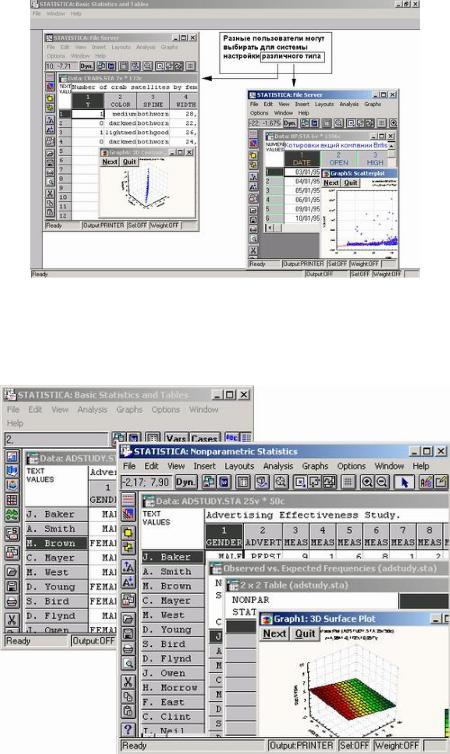Click Next in Graph5 Scatterplot window
This screenshot has height=754, width=450.
tap(331, 183)
